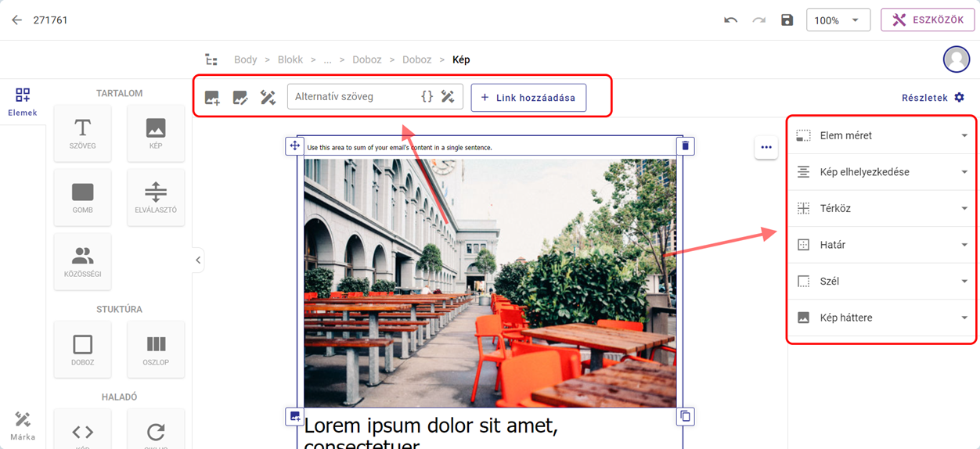980x449 pixels.
Task: Select the preheader text 'Use this area to sum'
Action: pos(399,147)
